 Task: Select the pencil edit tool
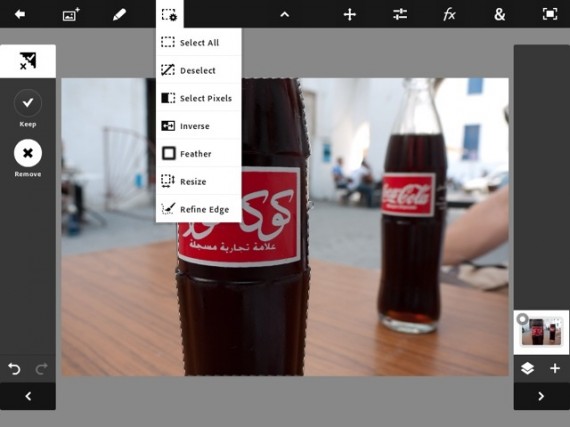coord(119,15)
